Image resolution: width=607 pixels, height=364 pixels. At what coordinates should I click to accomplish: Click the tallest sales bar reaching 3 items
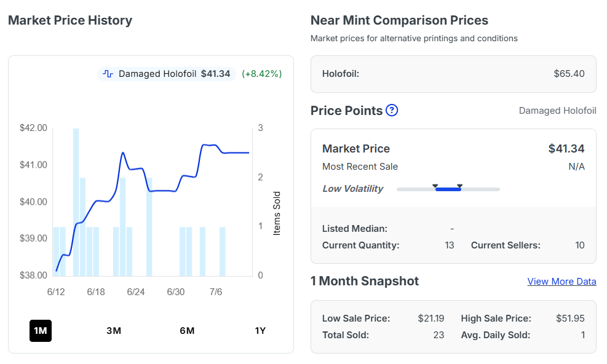(76, 202)
